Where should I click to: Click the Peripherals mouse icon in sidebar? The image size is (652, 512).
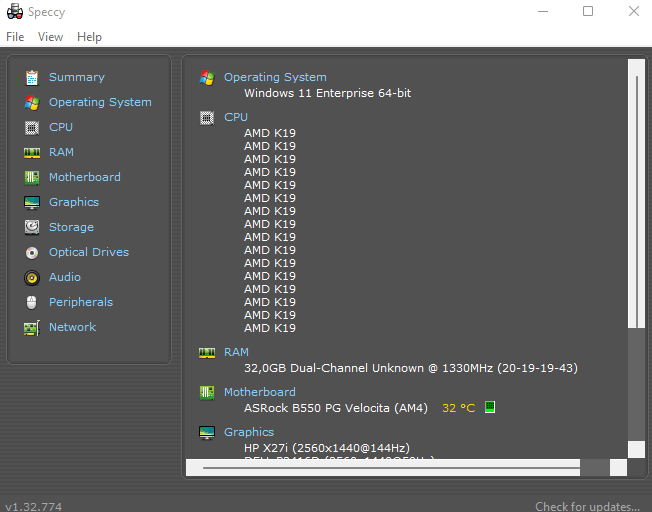click(32, 302)
